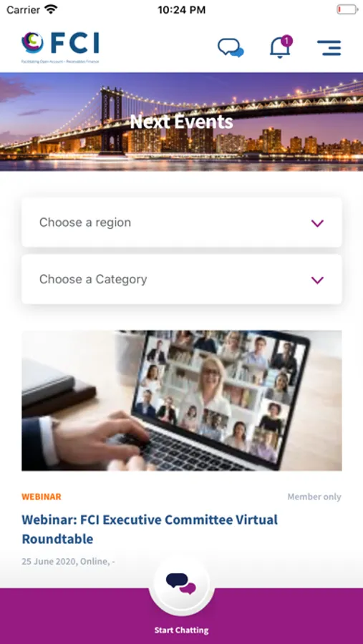The width and height of the screenshot is (363, 644).
Task: Tap the Category dropdown chevron arrow
Action: tap(317, 280)
